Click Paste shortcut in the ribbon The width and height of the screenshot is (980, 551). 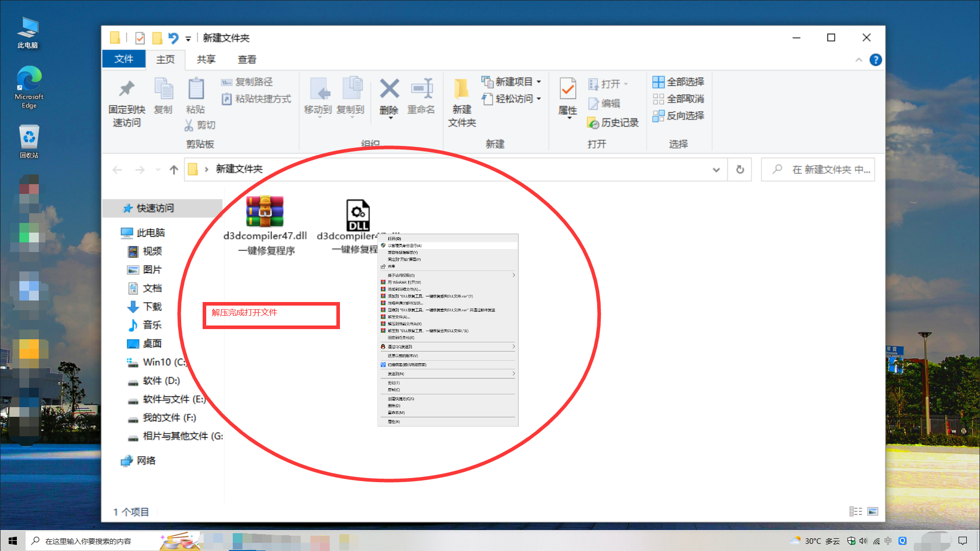(256, 98)
